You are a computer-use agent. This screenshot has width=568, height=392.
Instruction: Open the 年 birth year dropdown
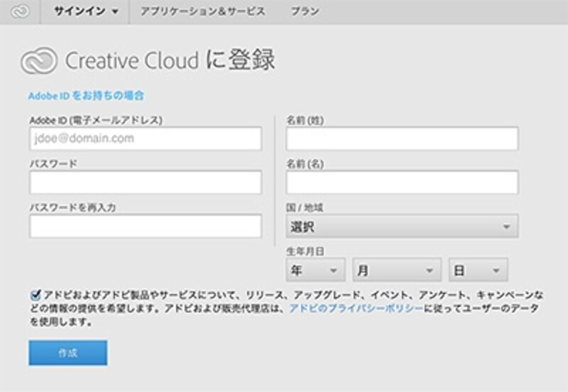(x=315, y=270)
